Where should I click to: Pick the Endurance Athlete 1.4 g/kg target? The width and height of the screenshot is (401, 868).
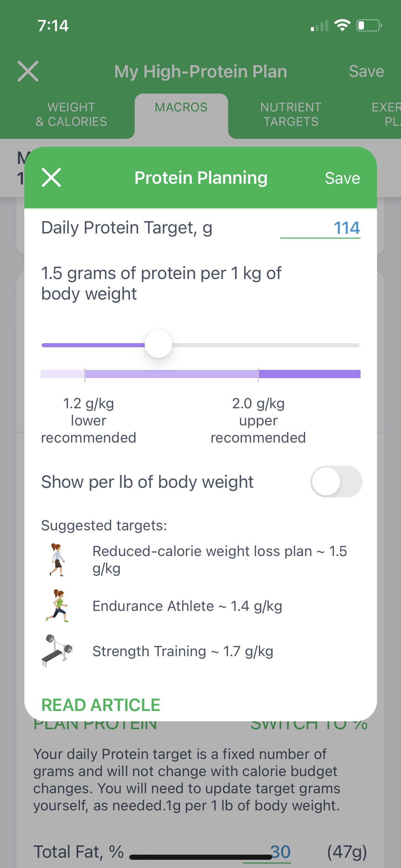tap(187, 606)
